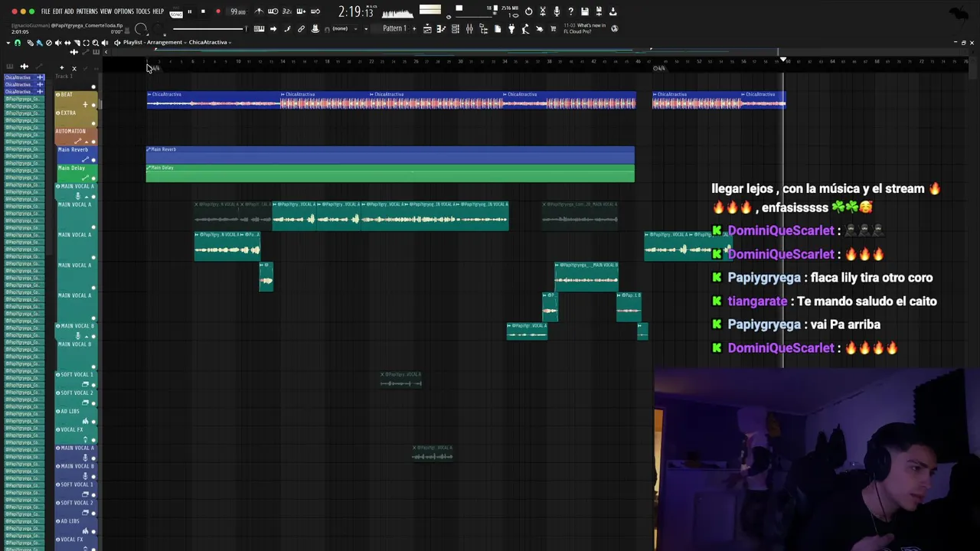Viewport: 980px width, 551px height.
Task: Click the pause button in transport
Action: (x=190, y=11)
